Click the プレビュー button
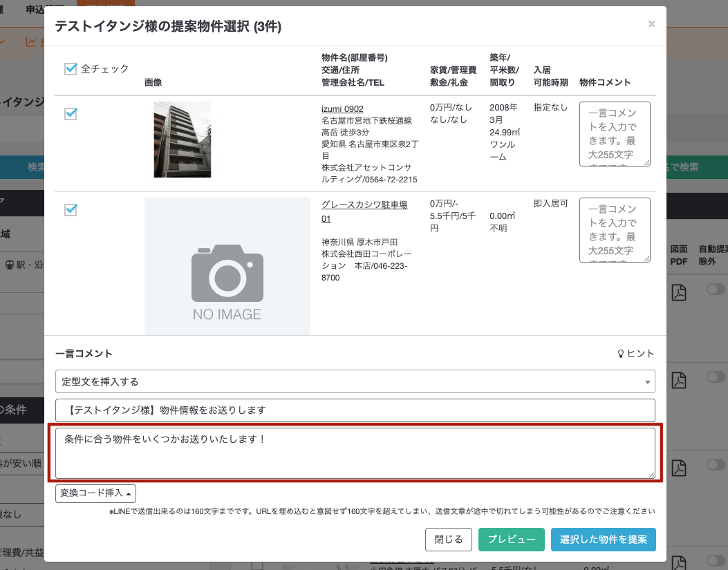The image size is (728, 570). click(x=511, y=540)
